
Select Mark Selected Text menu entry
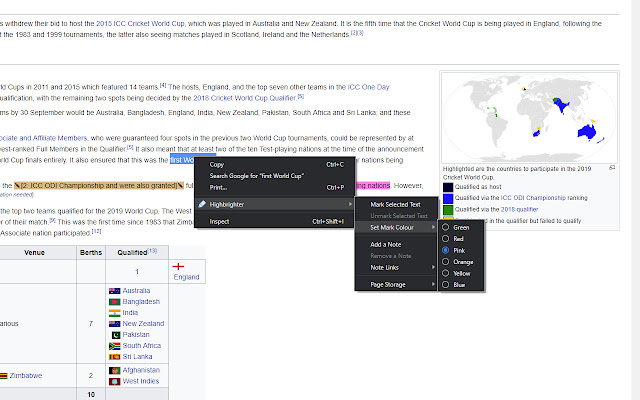(x=398, y=204)
